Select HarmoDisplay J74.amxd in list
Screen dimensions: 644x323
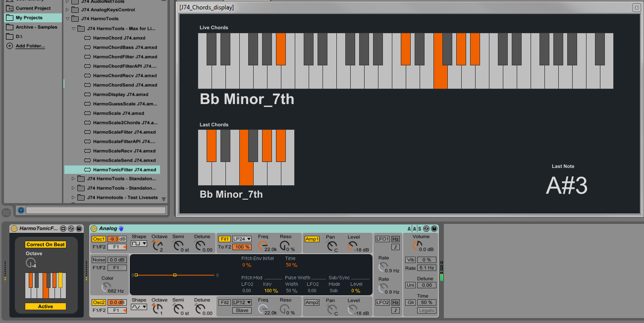coord(120,94)
